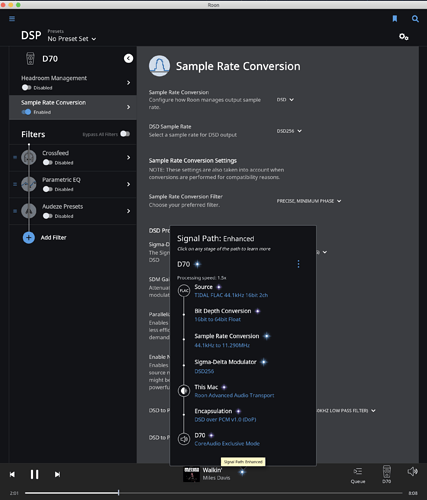The width and height of the screenshot is (427, 500).
Task: Enable the Crossfeed filter toggle
Action: point(48,162)
